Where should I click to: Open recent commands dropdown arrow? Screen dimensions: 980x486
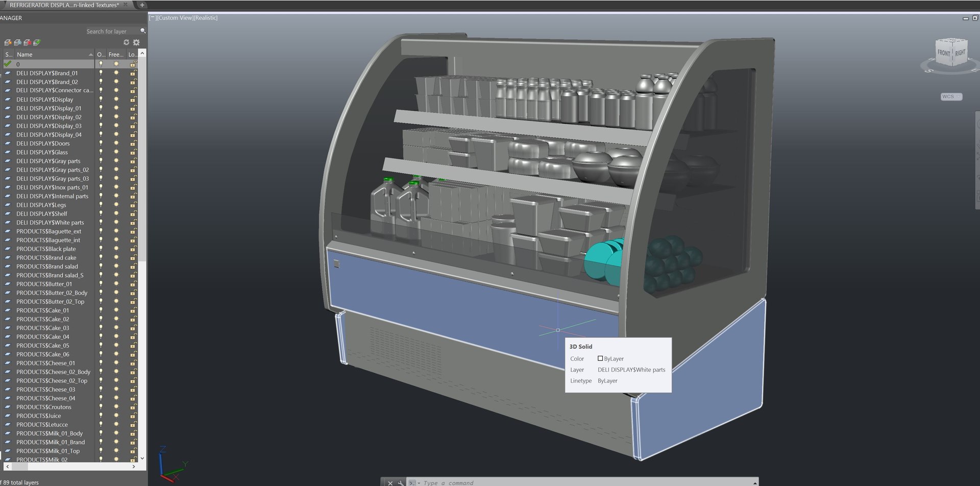pyautogui.click(x=419, y=483)
